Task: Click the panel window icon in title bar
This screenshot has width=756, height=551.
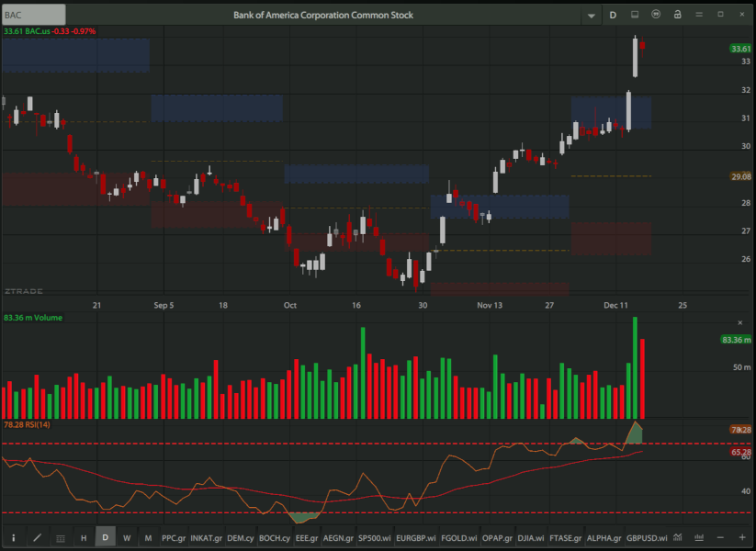Action: pyautogui.click(x=634, y=15)
